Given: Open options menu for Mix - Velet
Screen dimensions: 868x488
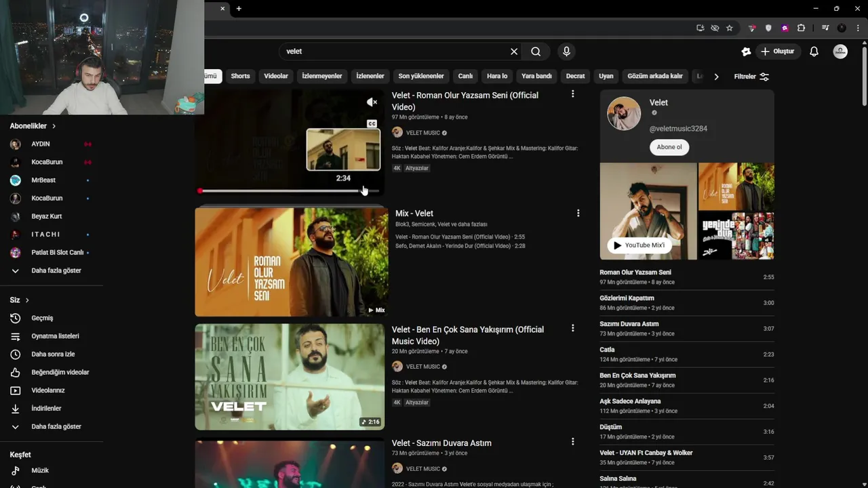Looking at the screenshot, I should (x=578, y=213).
